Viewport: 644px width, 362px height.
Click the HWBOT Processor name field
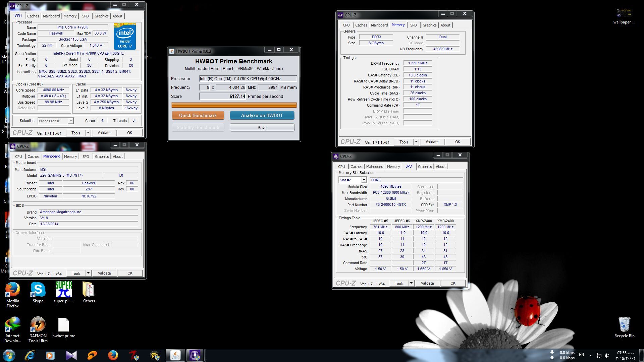click(x=248, y=78)
